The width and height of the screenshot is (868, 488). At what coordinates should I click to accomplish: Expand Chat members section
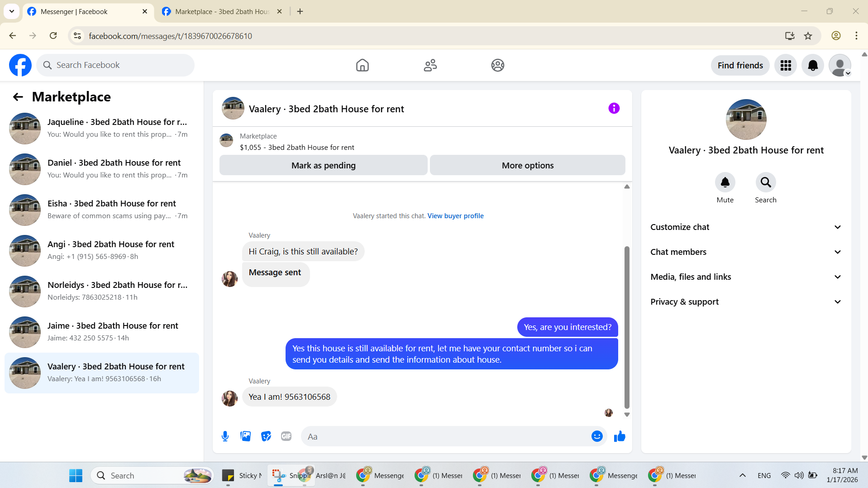pos(746,252)
